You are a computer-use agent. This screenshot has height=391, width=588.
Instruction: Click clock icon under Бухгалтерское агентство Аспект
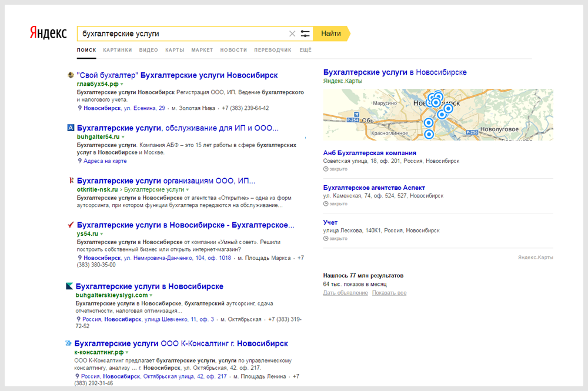tap(326, 204)
